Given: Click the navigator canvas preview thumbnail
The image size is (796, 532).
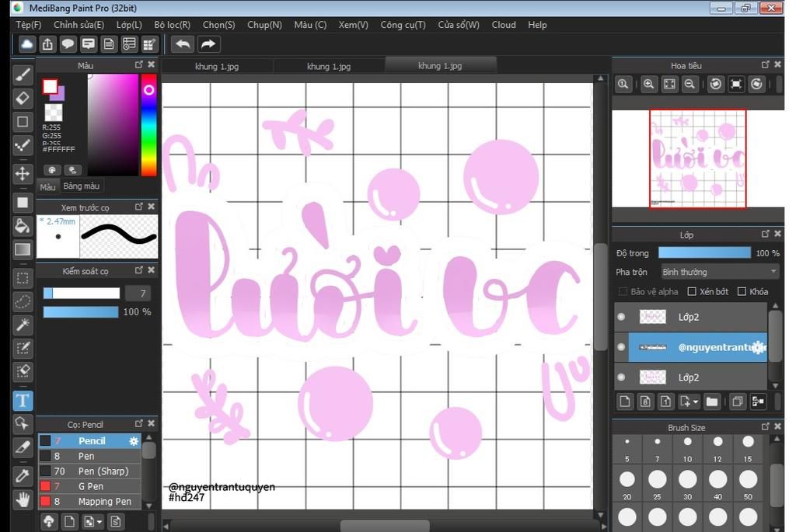Looking at the screenshot, I should (697, 158).
